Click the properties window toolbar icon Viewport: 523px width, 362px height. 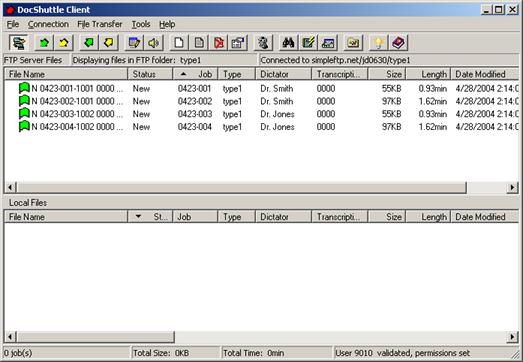(x=238, y=43)
